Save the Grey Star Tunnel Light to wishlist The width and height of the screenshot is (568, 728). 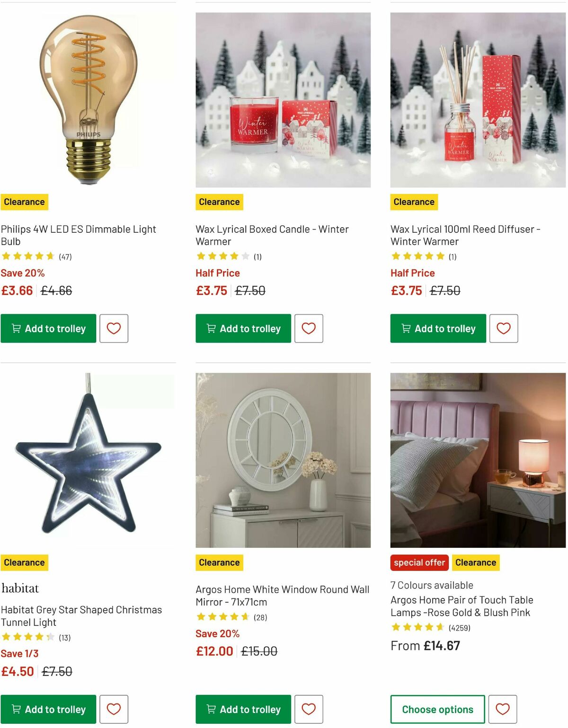point(114,709)
